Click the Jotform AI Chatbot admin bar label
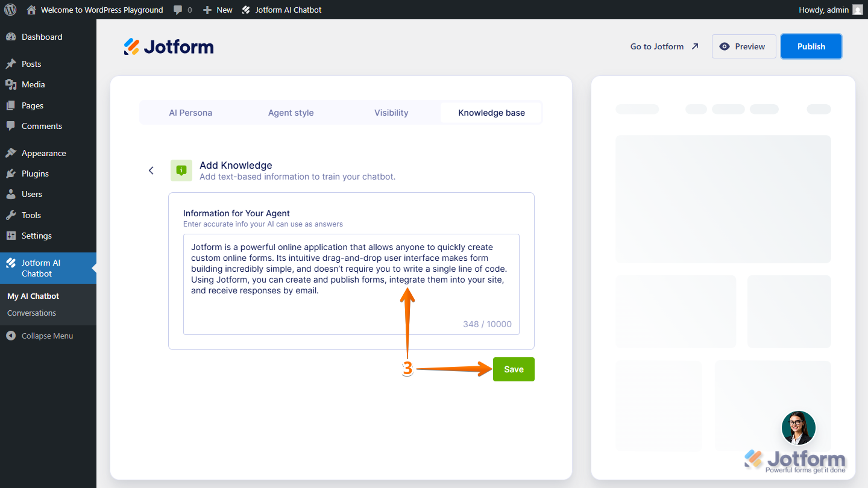This screenshot has height=488, width=868. point(288,10)
